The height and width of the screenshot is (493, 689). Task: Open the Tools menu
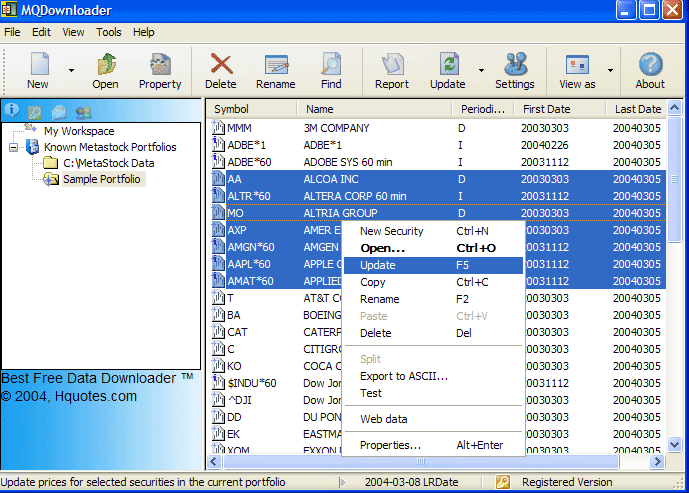click(x=109, y=32)
